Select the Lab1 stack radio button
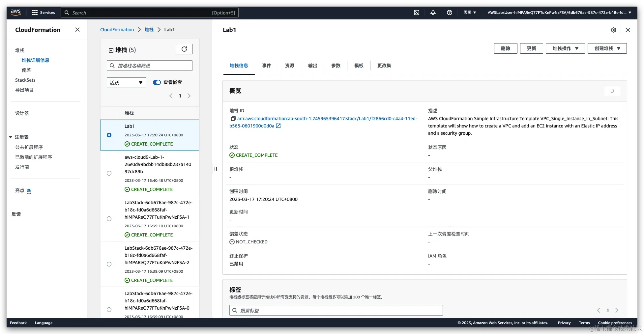 pos(109,135)
